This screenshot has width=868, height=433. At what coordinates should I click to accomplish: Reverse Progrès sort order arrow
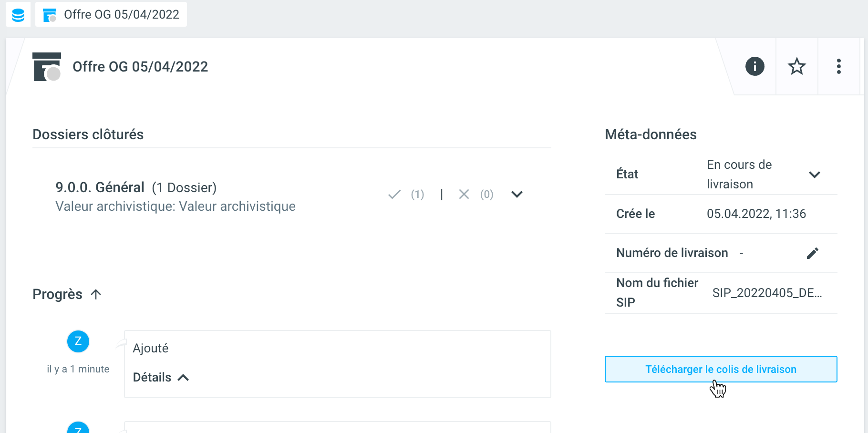(x=96, y=295)
